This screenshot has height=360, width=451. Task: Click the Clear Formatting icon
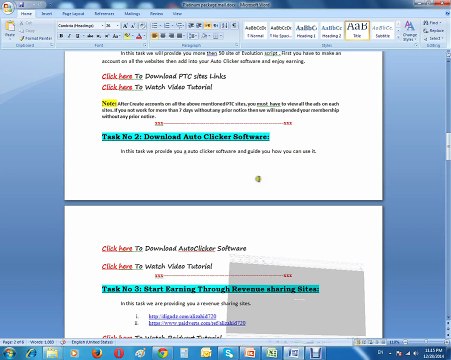pos(142,26)
